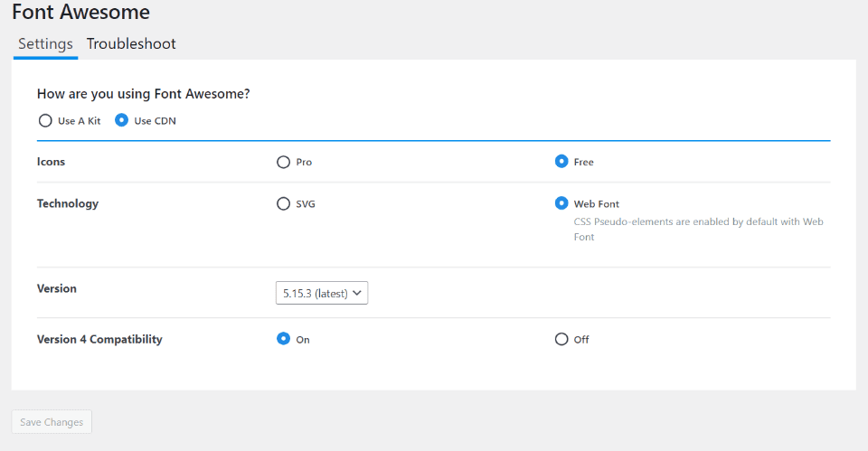Image resolution: width=868 pixels, height=451 pixels.
Task: Select the Use A Kit radio button
Action: (44, 120)
